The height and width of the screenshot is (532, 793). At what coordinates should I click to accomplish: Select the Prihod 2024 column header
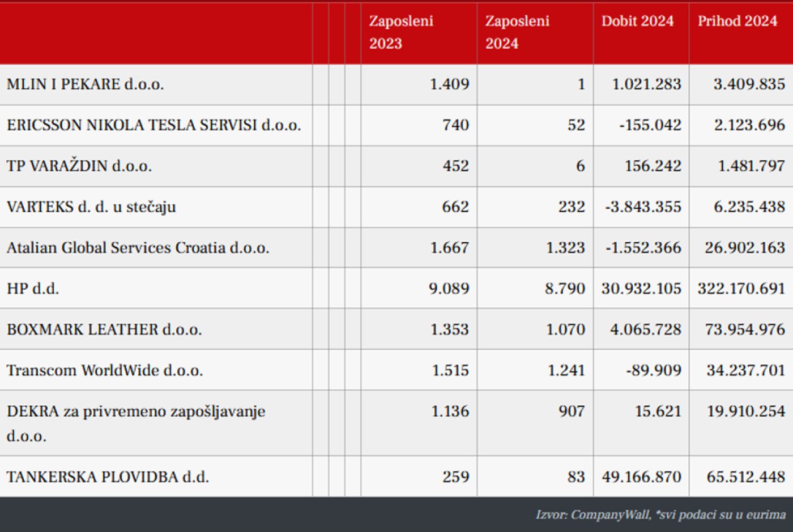pos(737,22)
